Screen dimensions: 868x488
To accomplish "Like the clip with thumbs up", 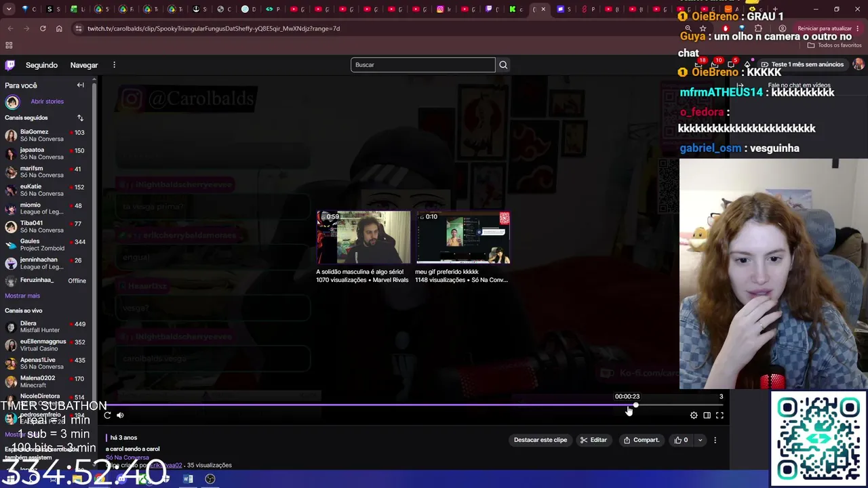I will pyautogui.click(x=682, y=440).
